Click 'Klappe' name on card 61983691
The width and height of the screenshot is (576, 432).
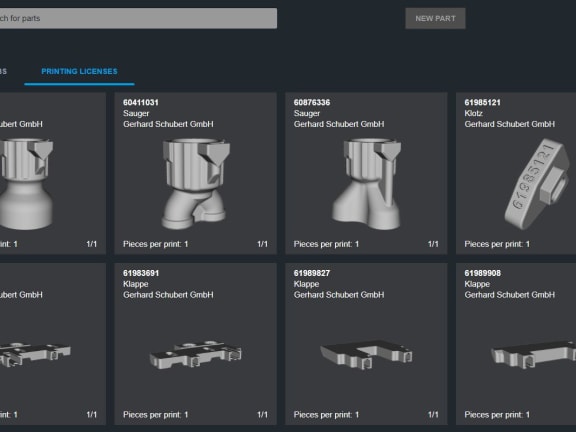pyautogui.click(x=136, y=284)
